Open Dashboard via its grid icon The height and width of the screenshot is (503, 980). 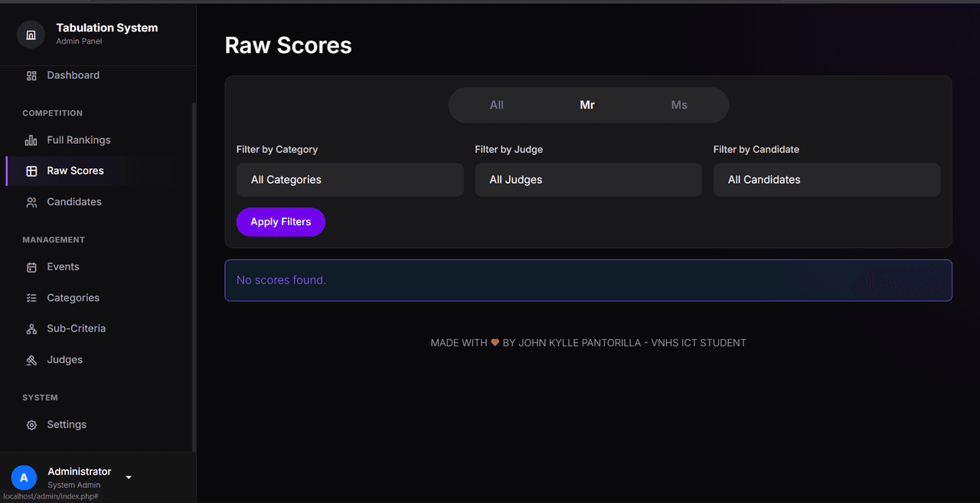pyautogui.click(x=31, y=76)
